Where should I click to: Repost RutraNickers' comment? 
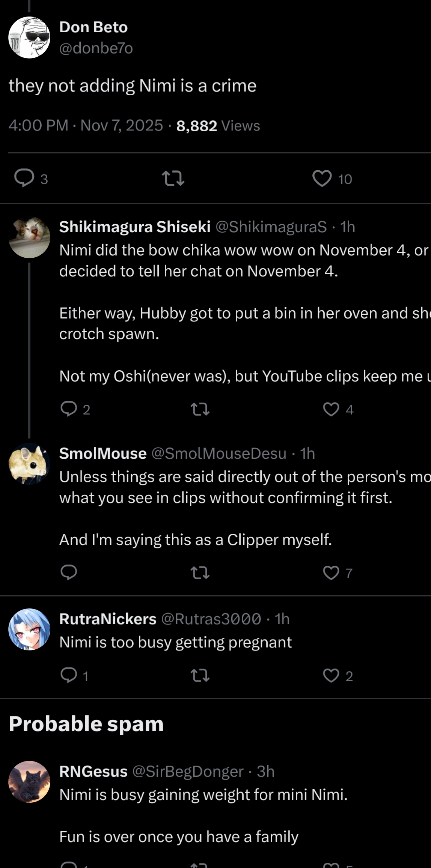point(200,676)
